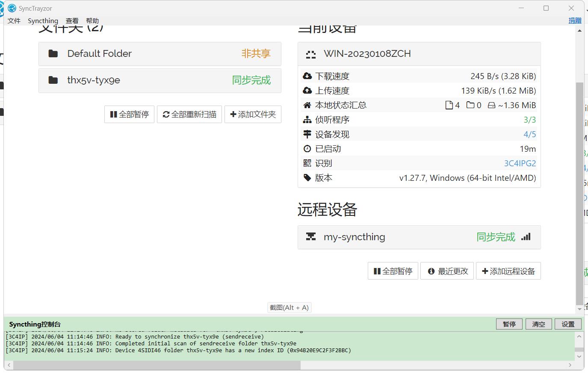Click 添加文件夹 to add a folder
This screenshot has width=588, height=374.
point(253,115)
